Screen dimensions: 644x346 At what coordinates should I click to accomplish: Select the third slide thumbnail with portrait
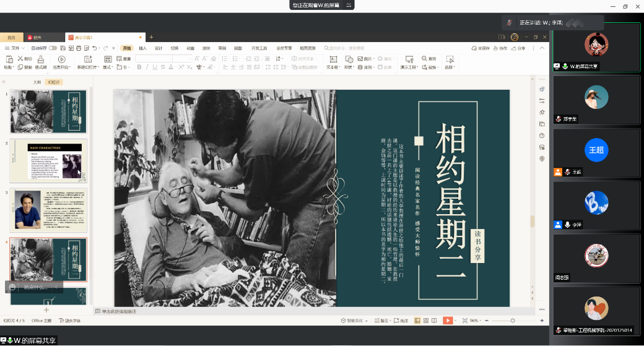click(x=48, y=210)
